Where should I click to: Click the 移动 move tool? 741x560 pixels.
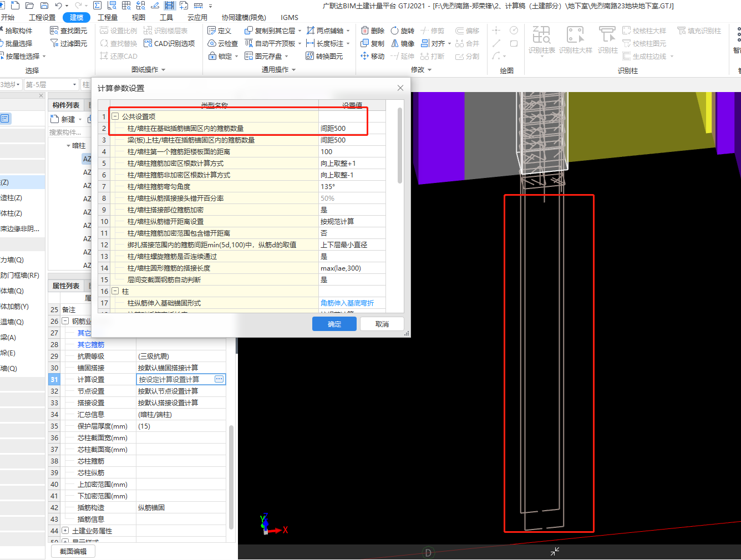[372, 56]
